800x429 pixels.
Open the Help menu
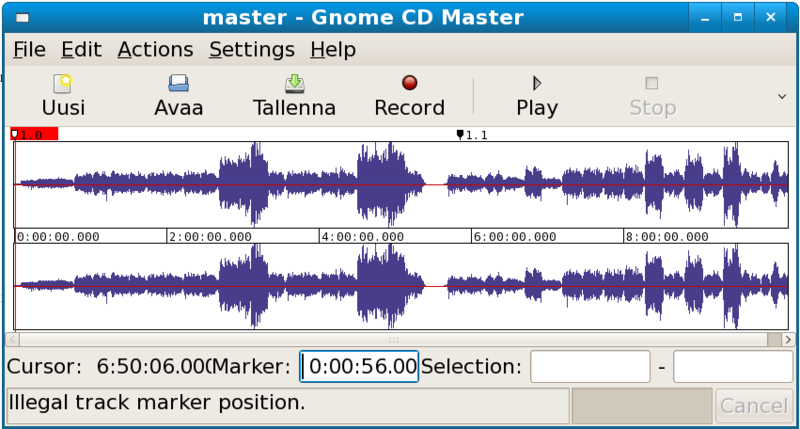pyautogui.click(x=333, y=50)
